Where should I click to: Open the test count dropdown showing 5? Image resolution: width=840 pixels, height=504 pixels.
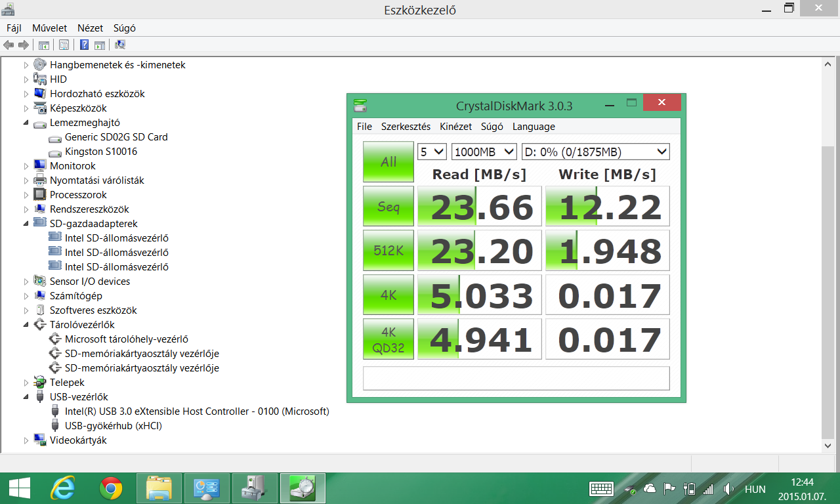tap(432, 152)
